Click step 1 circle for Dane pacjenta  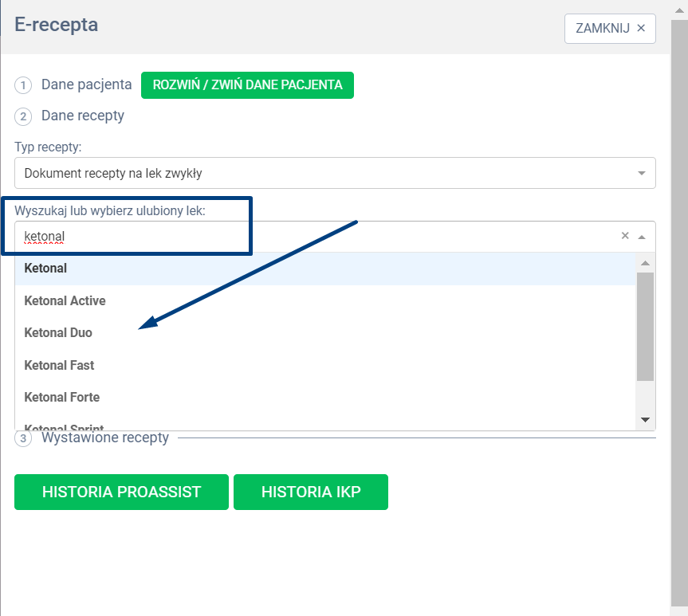coord(24,85)
